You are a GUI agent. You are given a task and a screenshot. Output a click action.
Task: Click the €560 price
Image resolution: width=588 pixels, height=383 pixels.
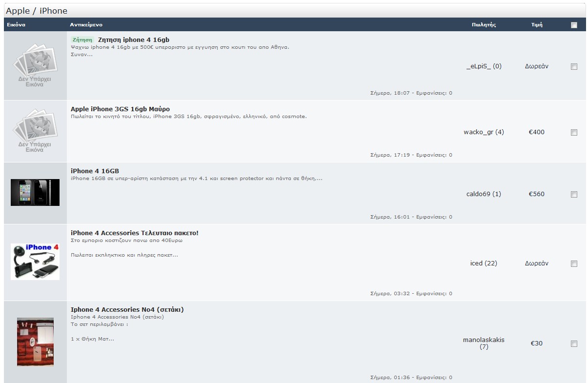(x=537, y=194)
